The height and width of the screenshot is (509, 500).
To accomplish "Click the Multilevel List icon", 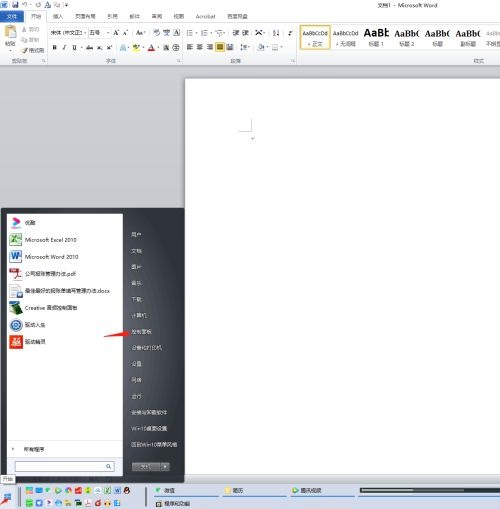I will [x=219, y=33].
